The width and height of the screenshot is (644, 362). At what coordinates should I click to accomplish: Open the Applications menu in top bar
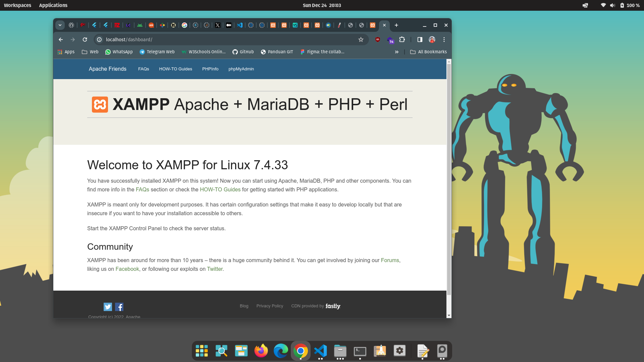53,5
